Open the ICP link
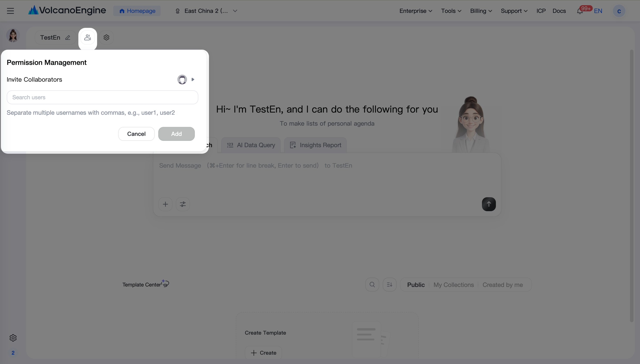Image resolution: width=640 pixels, height=364 pixels. point(541,11)
